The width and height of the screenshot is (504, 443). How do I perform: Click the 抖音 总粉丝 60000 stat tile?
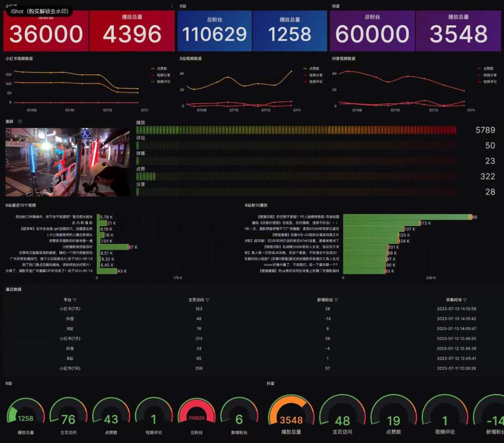point(372,31)
